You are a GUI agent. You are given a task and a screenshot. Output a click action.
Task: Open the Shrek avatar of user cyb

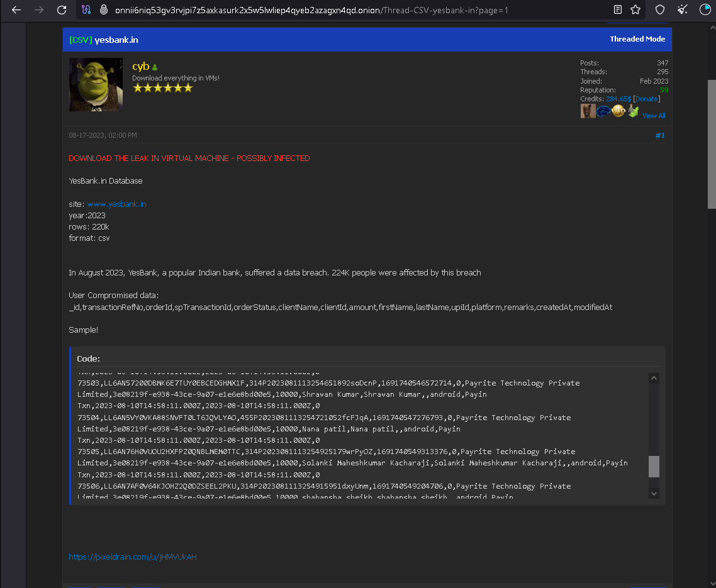coord(96,84)
